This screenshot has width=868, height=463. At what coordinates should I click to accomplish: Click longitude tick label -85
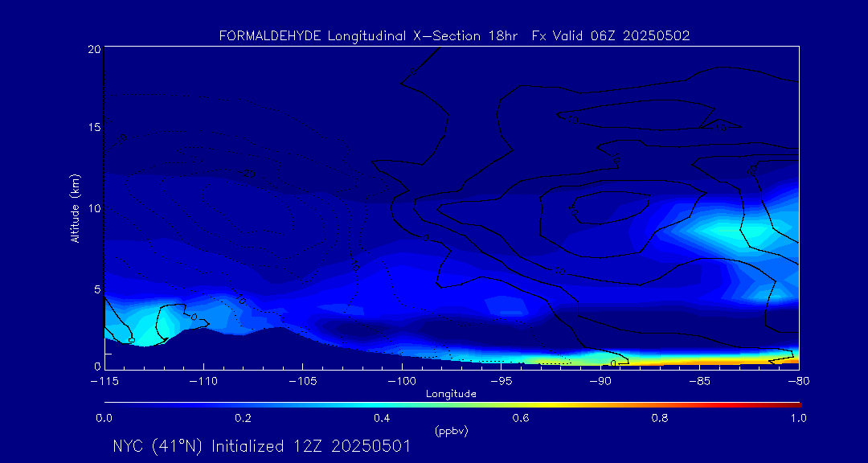(699, 382)
